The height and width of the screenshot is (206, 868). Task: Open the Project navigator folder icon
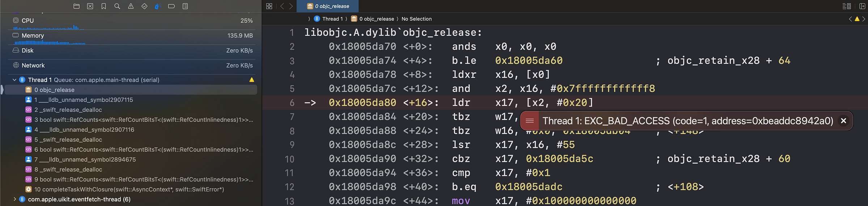click(x=76, y=6)
